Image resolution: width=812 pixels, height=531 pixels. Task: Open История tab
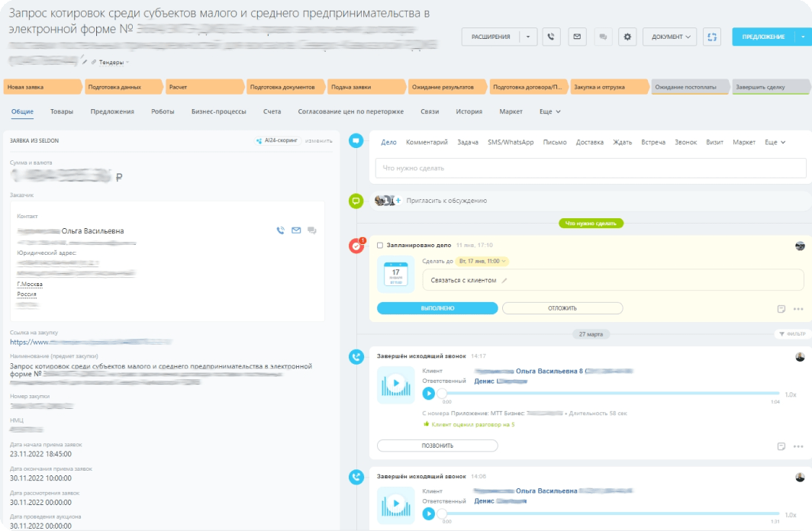coord(469,111)
